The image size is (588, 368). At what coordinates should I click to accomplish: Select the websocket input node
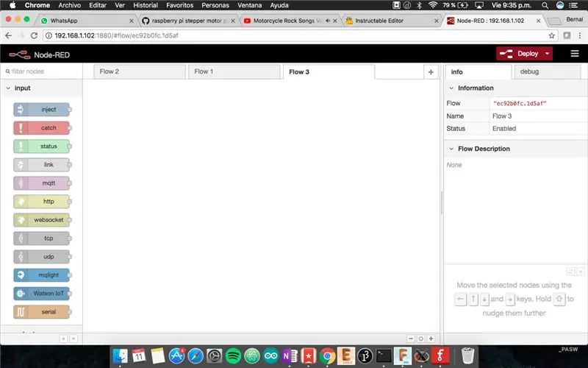[x=42, y=219]
